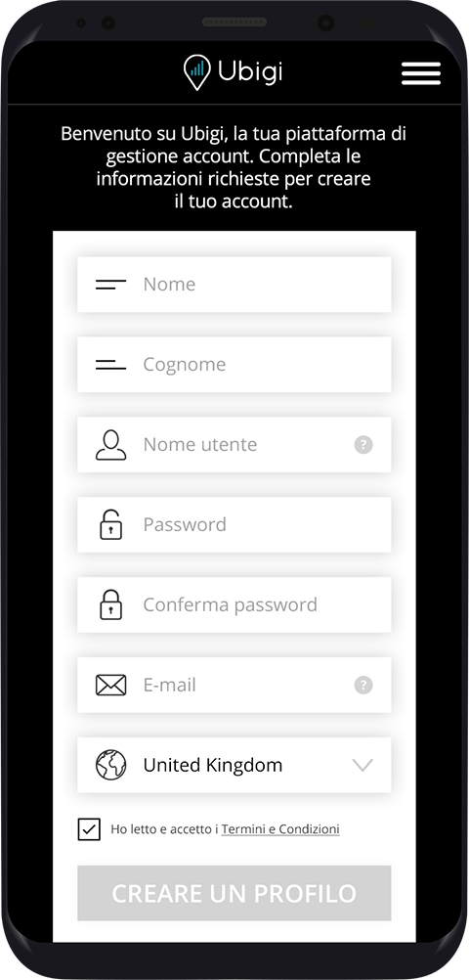Click the Nome field lines icon

(x=111, y=285)
